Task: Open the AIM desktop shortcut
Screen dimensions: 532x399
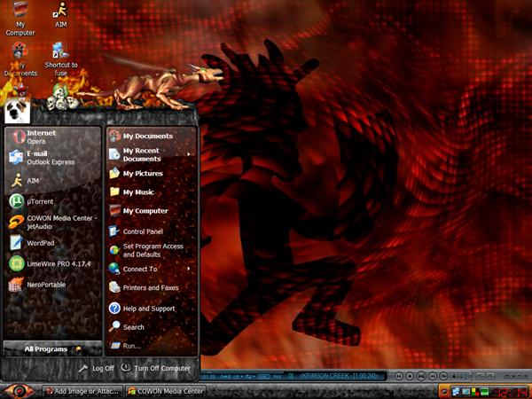Action: (60, 14)
